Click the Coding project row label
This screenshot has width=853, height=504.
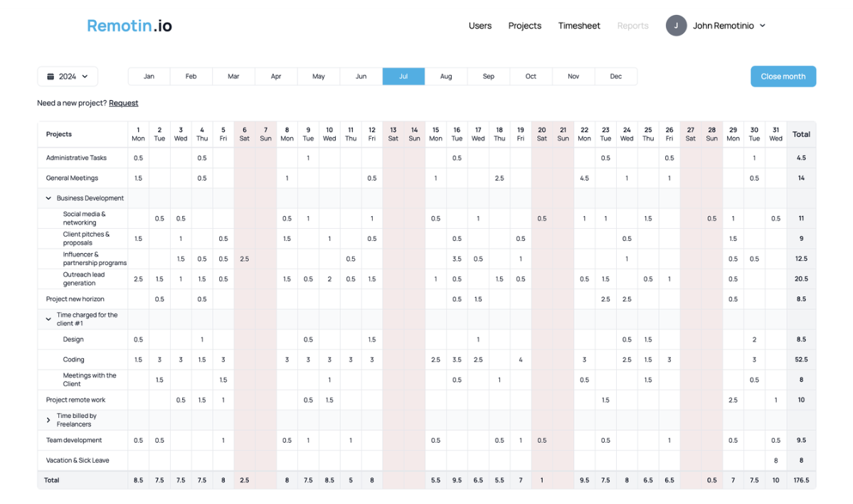point(75,359)
